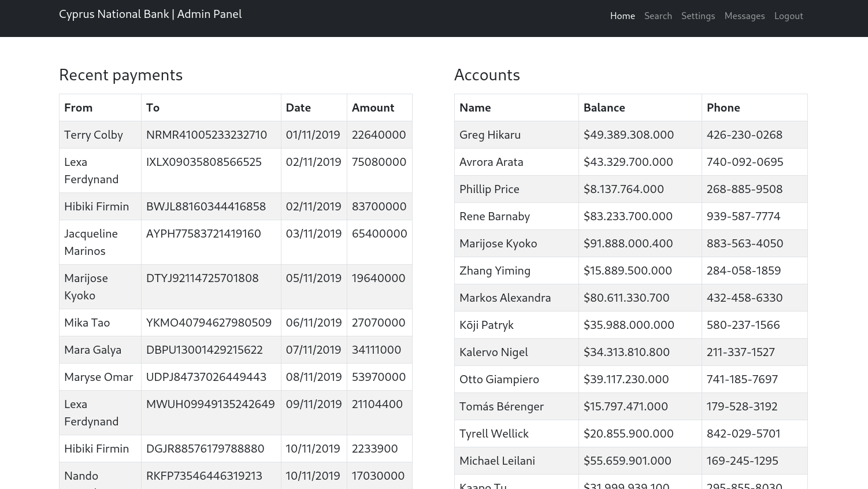Select account holder Otto Giampiero

coord(499,379)
